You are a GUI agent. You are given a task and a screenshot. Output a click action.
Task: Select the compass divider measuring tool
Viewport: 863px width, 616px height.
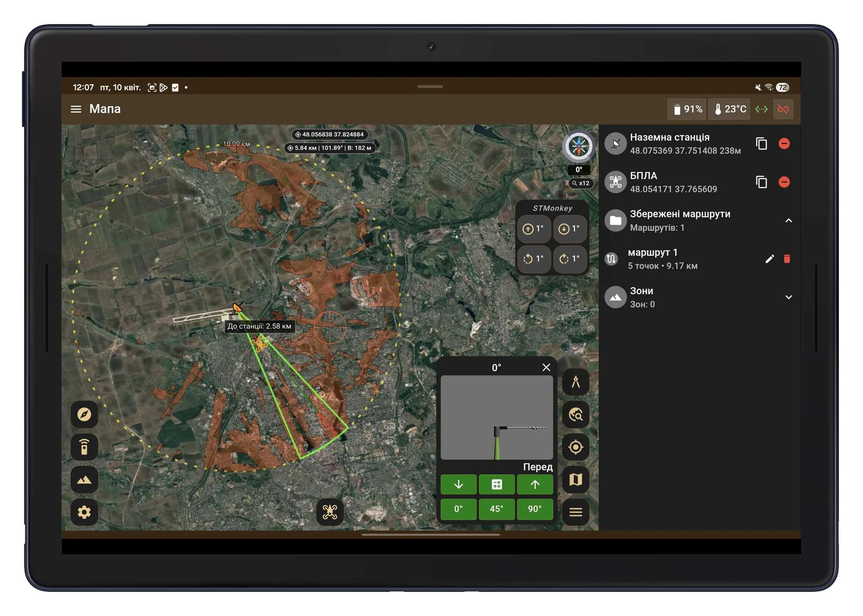point(576,382)
